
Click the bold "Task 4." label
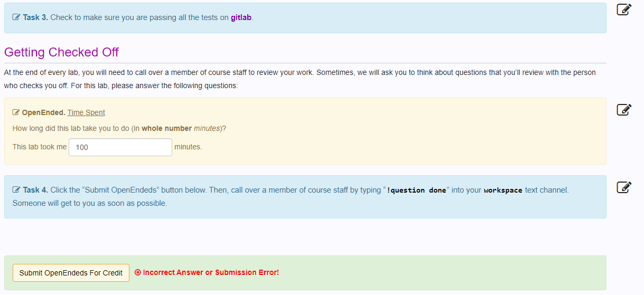[35, 190]
